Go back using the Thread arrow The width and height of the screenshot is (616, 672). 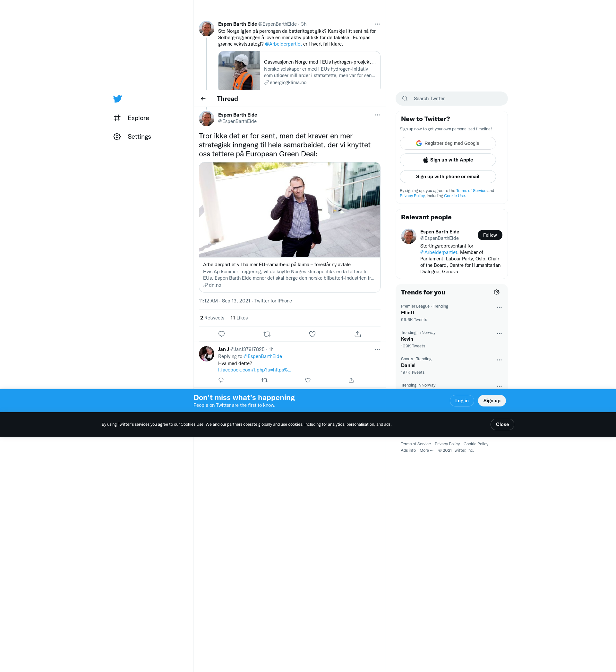click(x=203, y=99)
